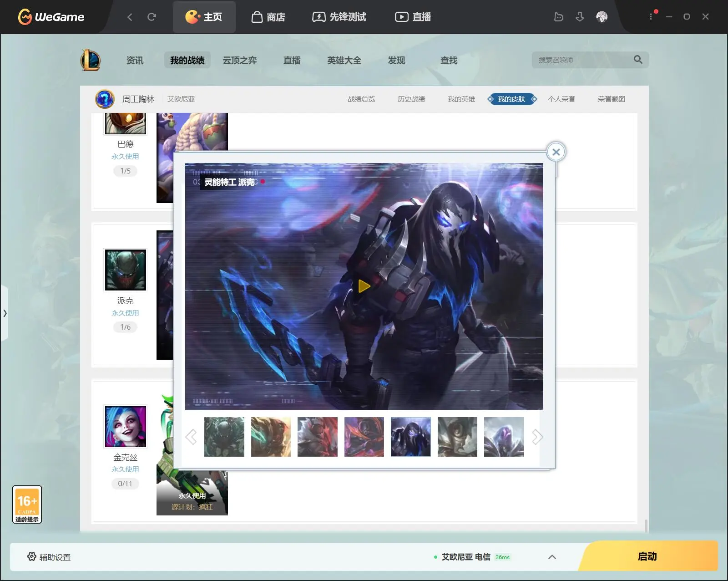Select the seventh Pyke skin thumbnail
Image resolution: width=728 pixels, height=581 pixels.
click(504, 437)
